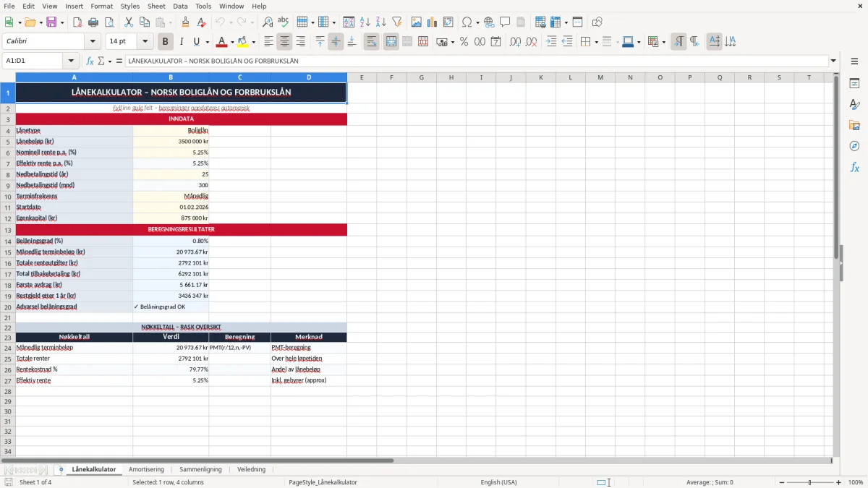Open the Function Wizard

click(x=90, y=61)
